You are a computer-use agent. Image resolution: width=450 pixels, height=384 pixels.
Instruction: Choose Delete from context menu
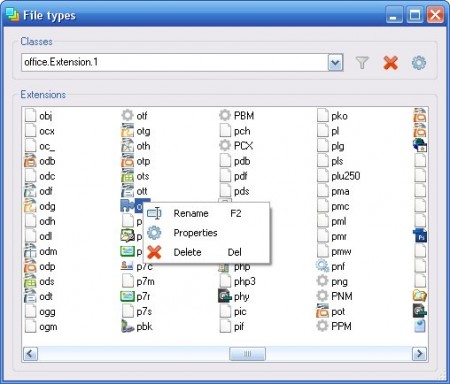[187, 252]
